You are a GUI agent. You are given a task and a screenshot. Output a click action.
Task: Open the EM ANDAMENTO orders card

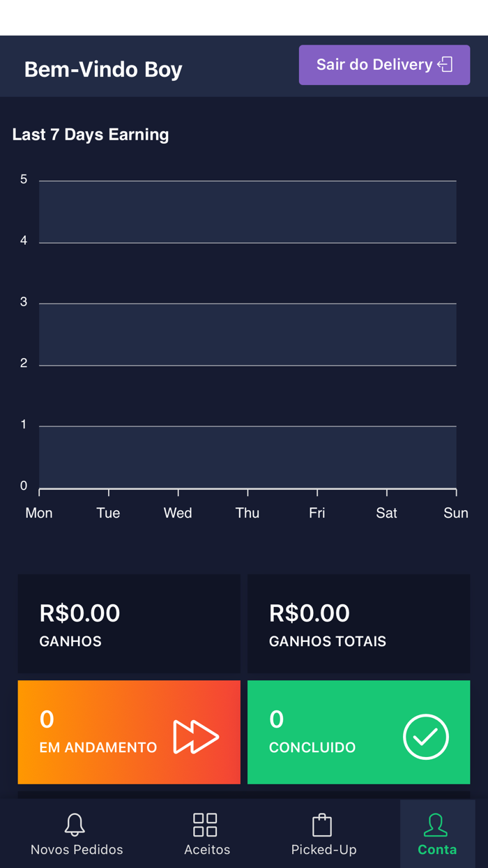129,732
